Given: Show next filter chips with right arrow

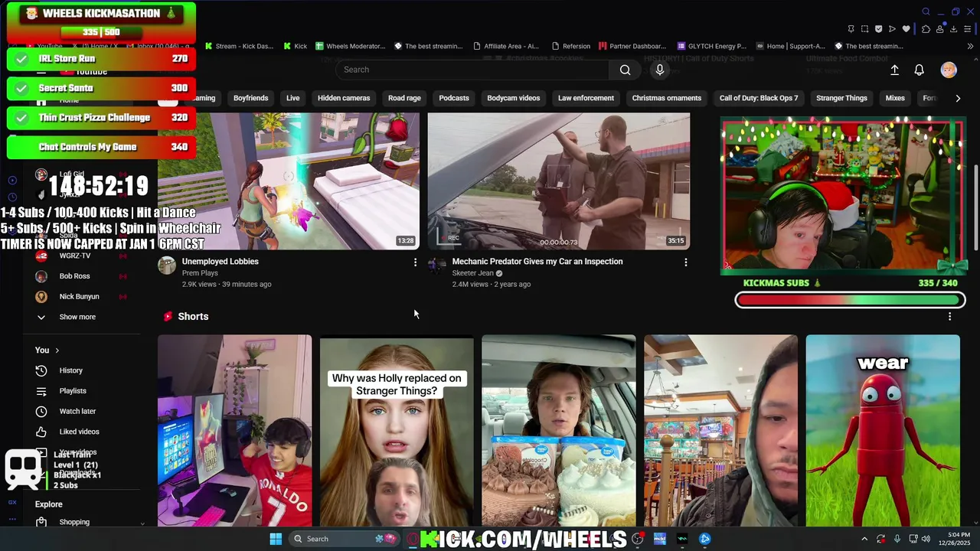Looking at the screenshot, I should 958,98.
